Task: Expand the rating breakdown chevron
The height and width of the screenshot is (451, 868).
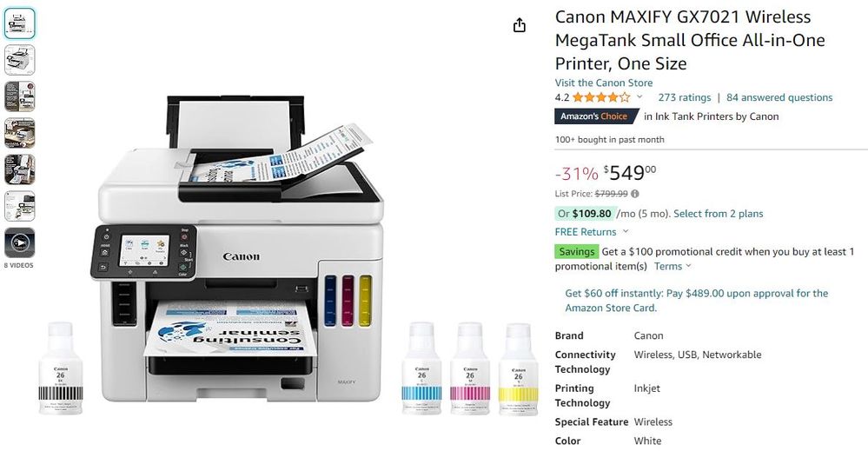Action: click(640, 97)
